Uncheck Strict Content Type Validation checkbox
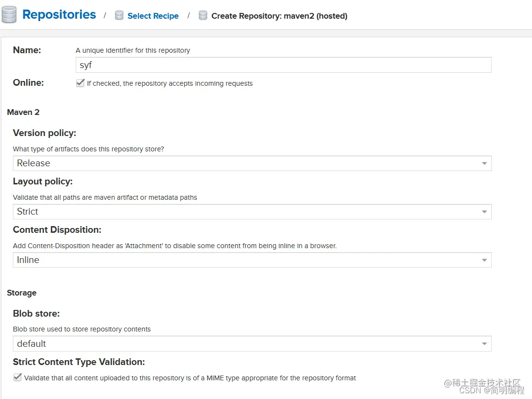This screenshot has height=399, width=532. tap(17, 377)
